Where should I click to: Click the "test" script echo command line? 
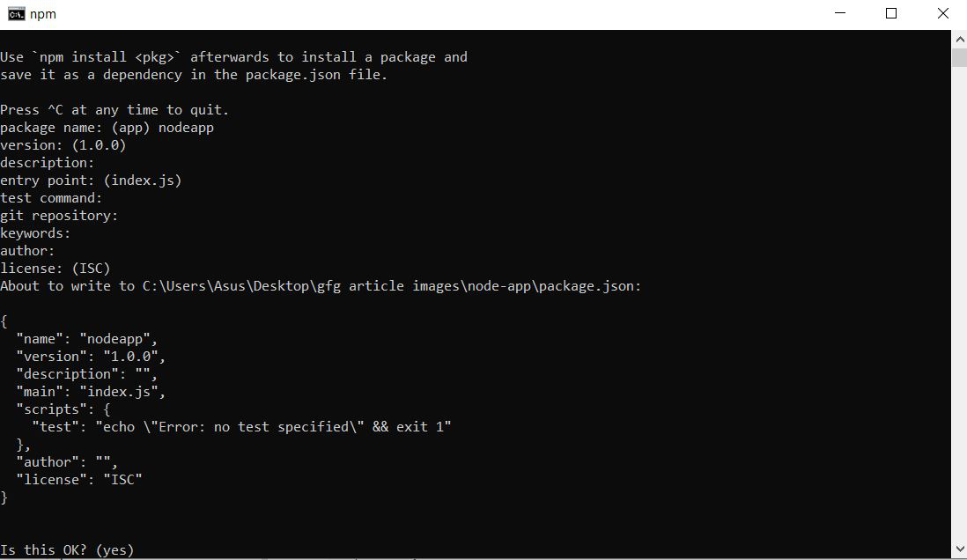click(x=241, y=427)
